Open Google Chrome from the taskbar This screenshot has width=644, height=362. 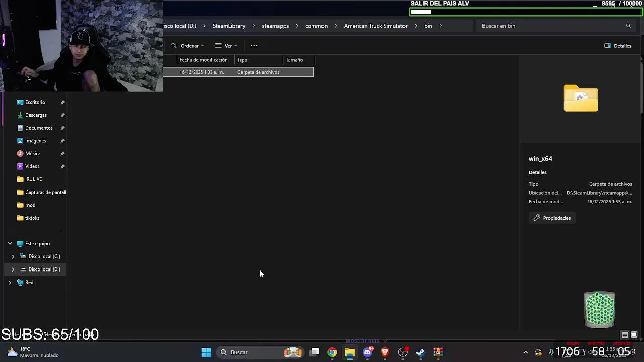(x=332, y=352)
